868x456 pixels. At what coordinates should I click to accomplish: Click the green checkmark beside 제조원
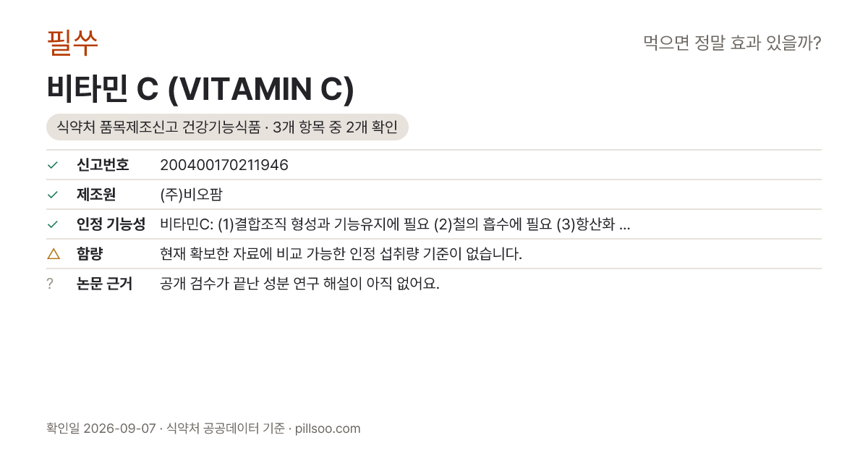[52, 195]
